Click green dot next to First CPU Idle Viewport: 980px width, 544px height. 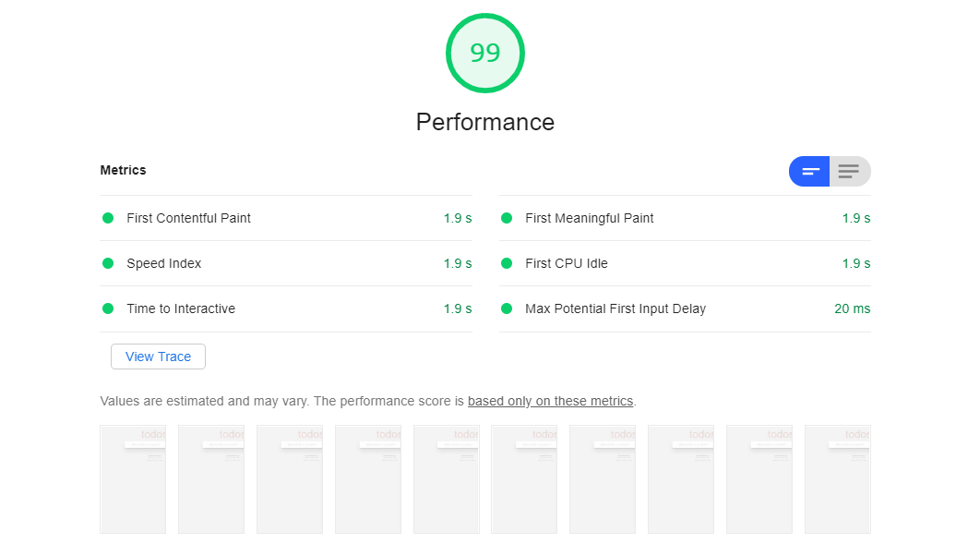coord(507,263)
